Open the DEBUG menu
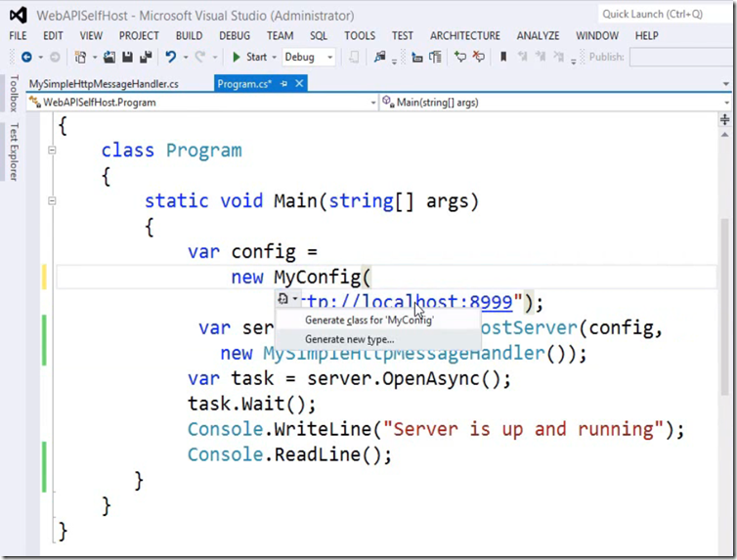The image size is (737, 560). coord(235,36)
